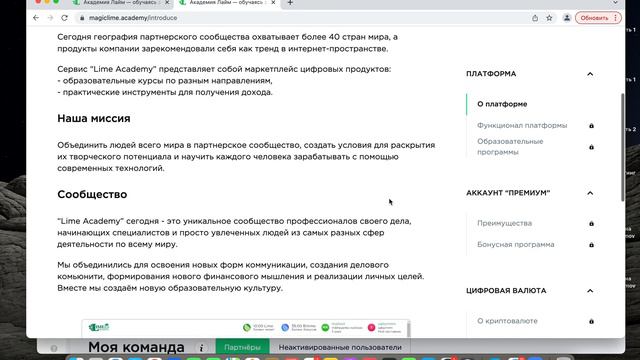Click the lock icon beside Образовательные программы

[591, 147]
